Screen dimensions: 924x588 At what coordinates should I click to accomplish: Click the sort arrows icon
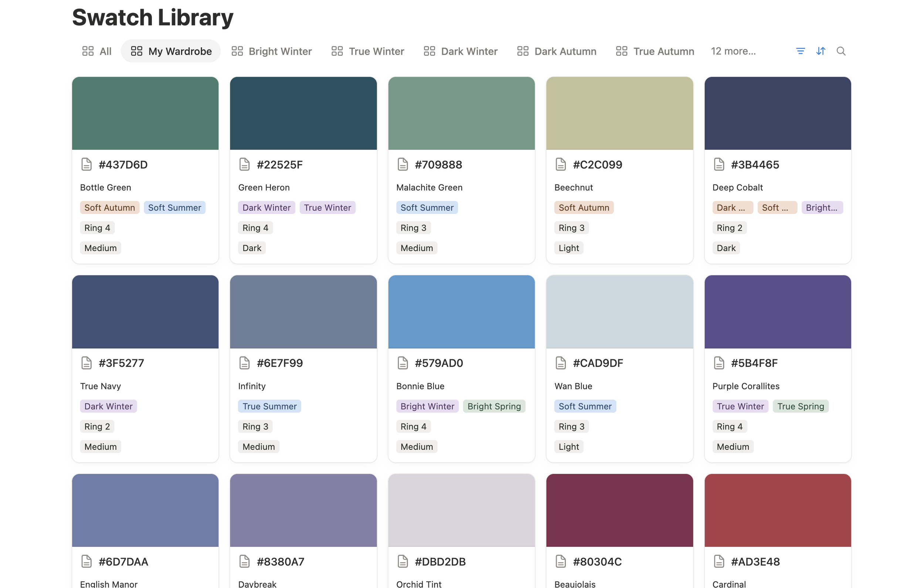pos(821,51)
